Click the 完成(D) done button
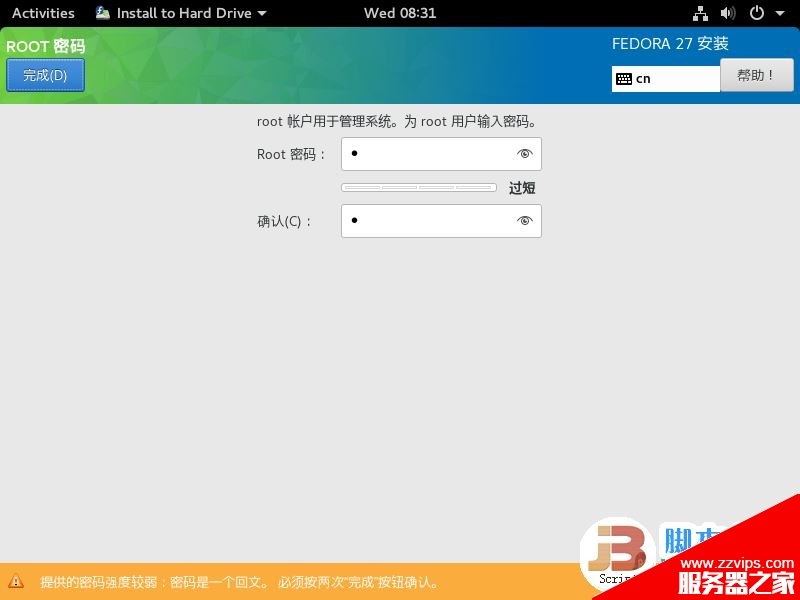This screenshot has height=600, width=800. tap(45, 76)
